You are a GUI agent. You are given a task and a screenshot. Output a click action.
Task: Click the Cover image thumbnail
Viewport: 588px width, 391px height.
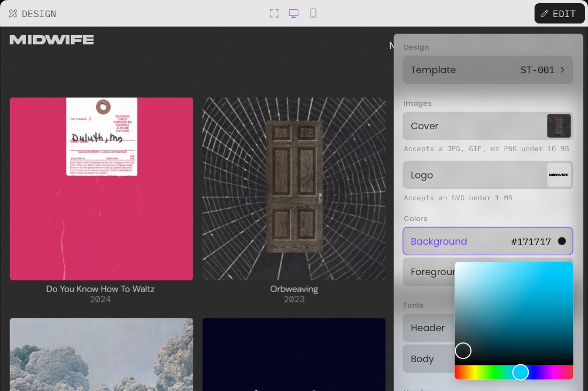click(x=559, y=126)
